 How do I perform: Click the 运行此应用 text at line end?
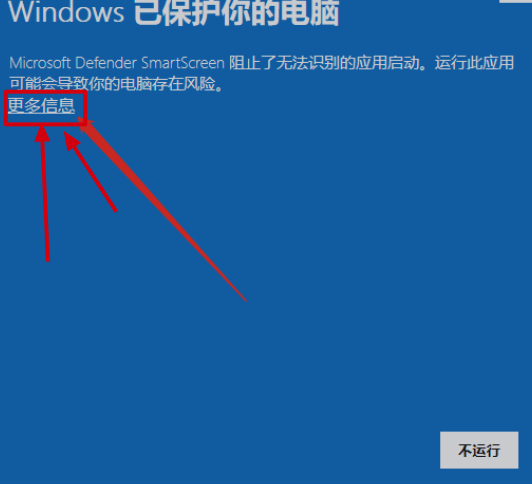474,63
